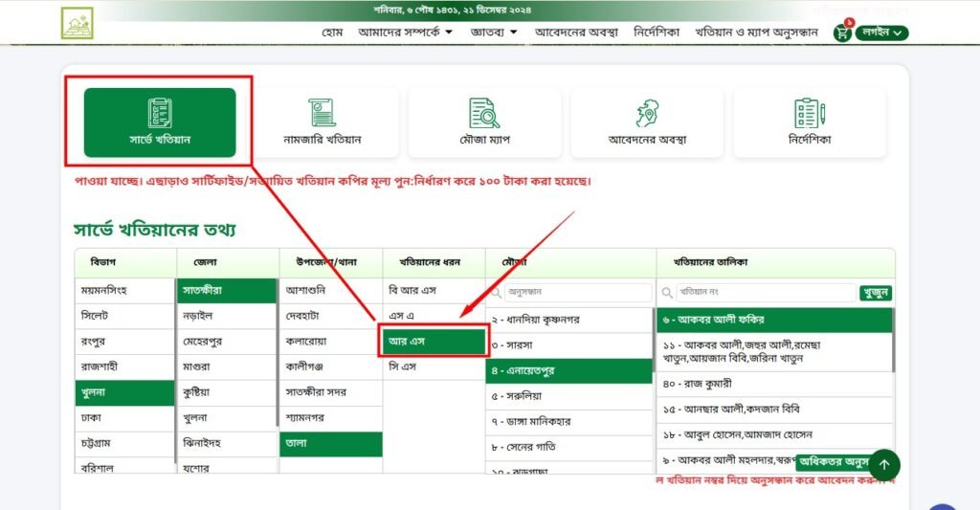
Task: Click the খতিয়ান নং input field
Action: [765, 293]
